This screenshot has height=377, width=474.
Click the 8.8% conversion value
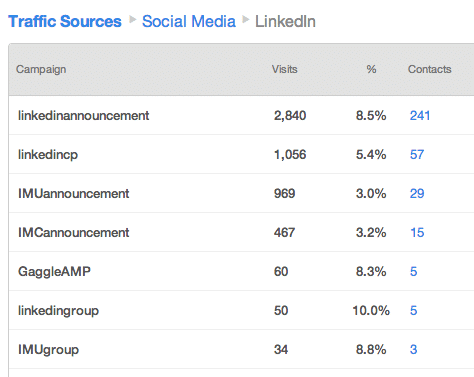pyautogui.click(x=371, y=349)
